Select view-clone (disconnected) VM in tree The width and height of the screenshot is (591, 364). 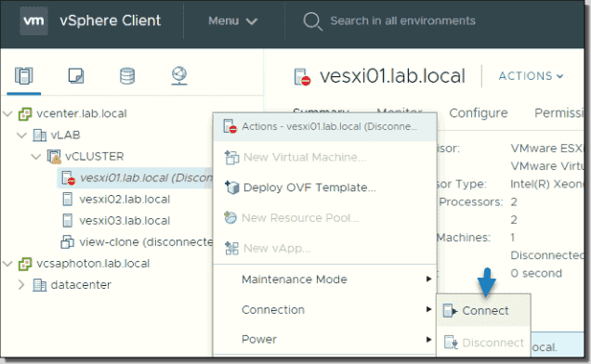tap(146, 242)
